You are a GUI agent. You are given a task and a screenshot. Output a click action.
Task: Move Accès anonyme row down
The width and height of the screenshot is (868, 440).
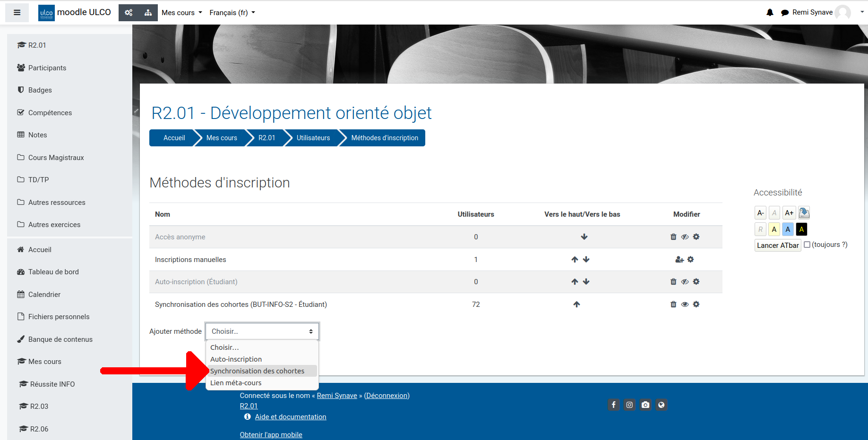point(584,237)
